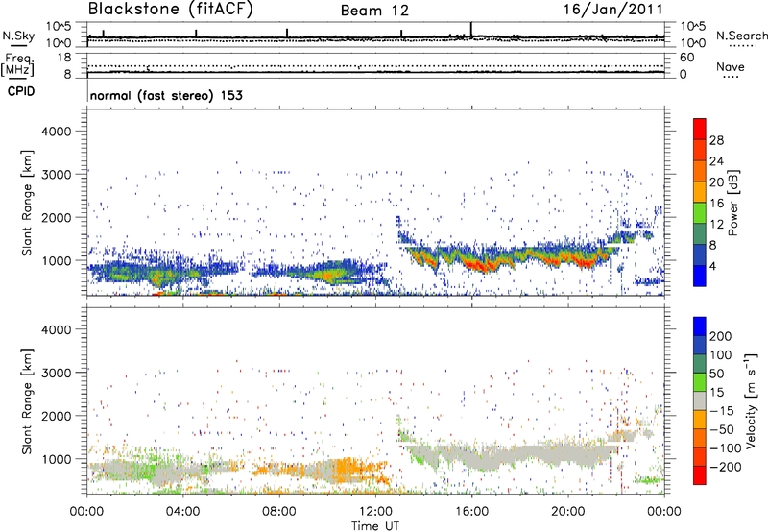This screenshot has height=532, width=768.
Task: Click the '3000' tick in velocity panel
Action: pos(56,373)
